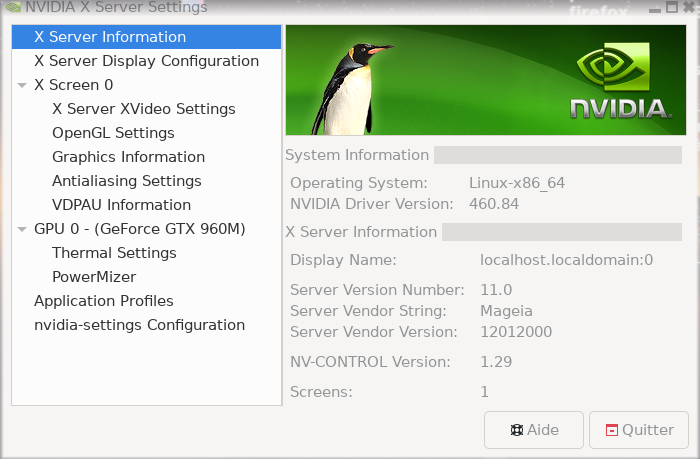Click the Server Vendor Version: label
Screen dimensions: 700x459
[x=374, y=332]
